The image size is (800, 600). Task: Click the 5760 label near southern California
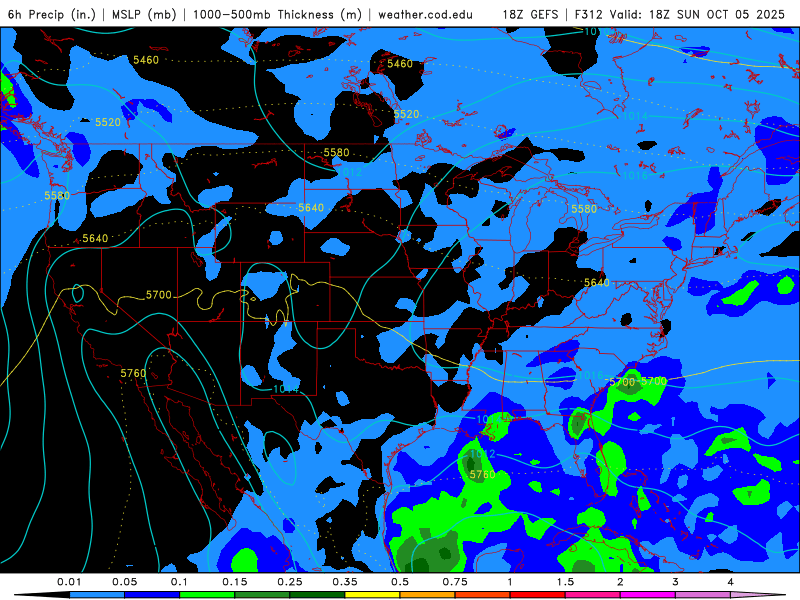tap(133, 373)
